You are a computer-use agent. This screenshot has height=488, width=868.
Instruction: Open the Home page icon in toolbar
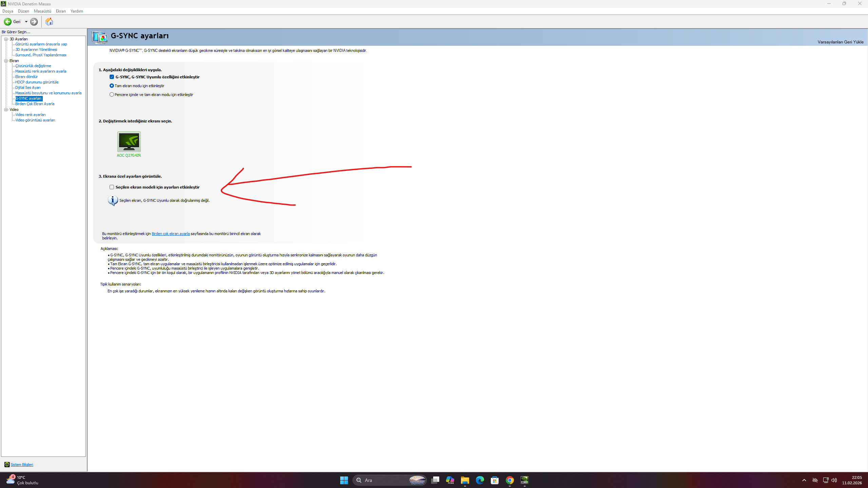click(49, 22)
